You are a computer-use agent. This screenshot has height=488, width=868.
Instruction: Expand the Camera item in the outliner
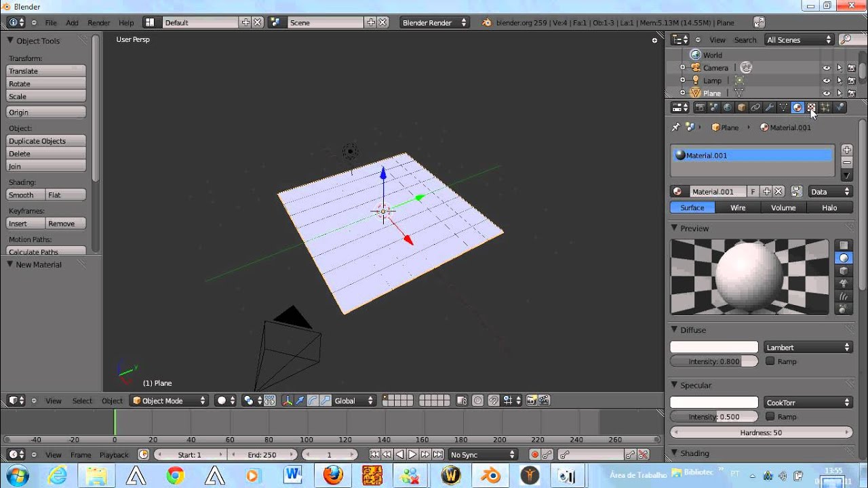click(682, 68)
